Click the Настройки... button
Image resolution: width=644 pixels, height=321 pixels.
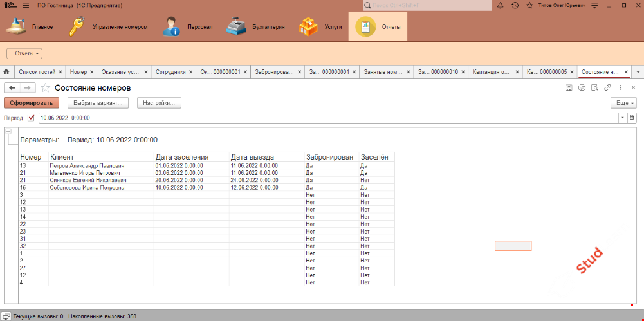160,103
